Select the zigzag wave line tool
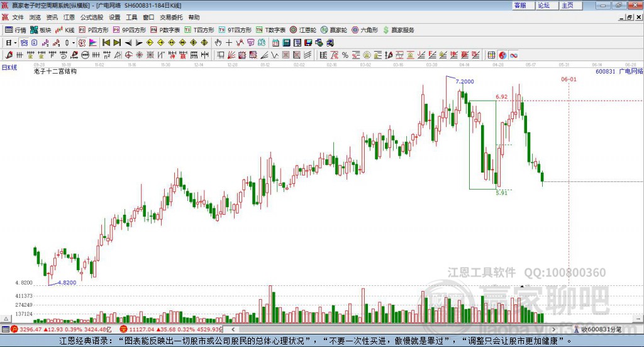This screenshot has width=644, height=347. click(274, 55)
